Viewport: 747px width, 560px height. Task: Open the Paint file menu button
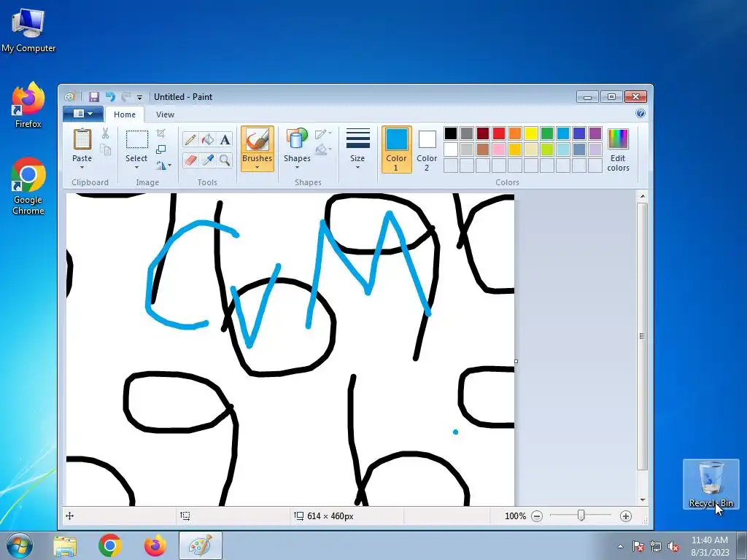tap(83, 113)
